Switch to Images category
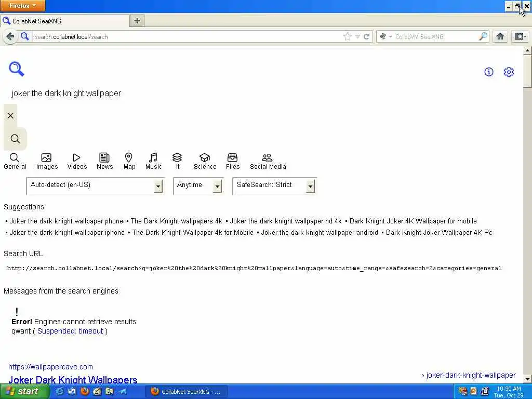 47,162
